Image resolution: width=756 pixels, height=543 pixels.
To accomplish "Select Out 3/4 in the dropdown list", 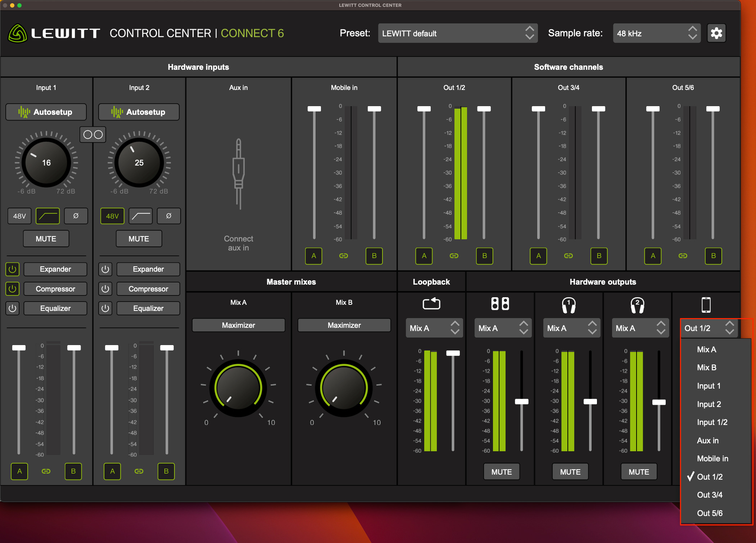I will 716,495.
